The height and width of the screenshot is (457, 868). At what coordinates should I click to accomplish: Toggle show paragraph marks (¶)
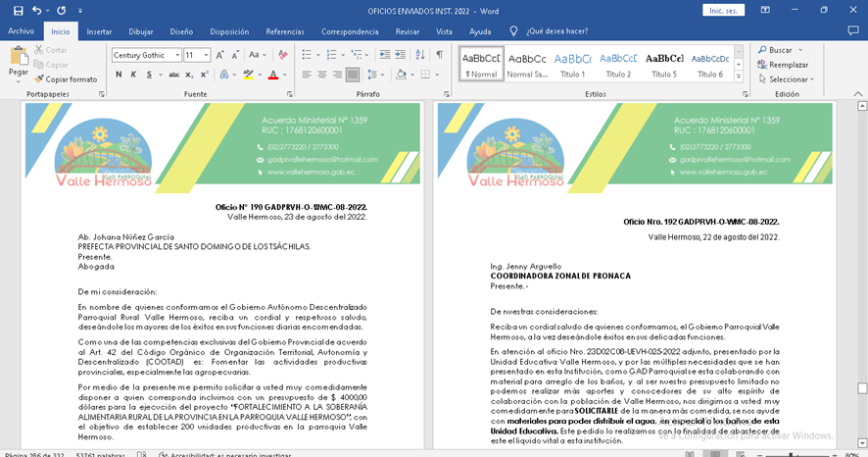440,55
